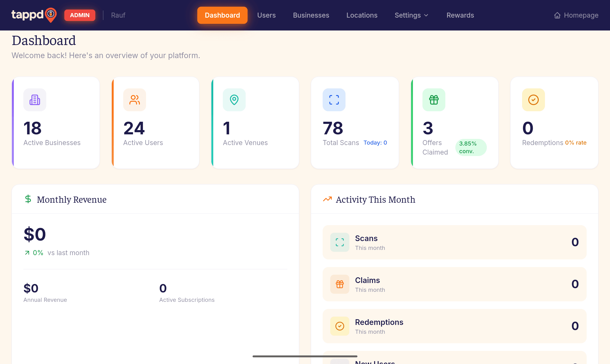Expand the Settings dropdown menu
The image size is (610, 364).
click(x=412, y=15)
